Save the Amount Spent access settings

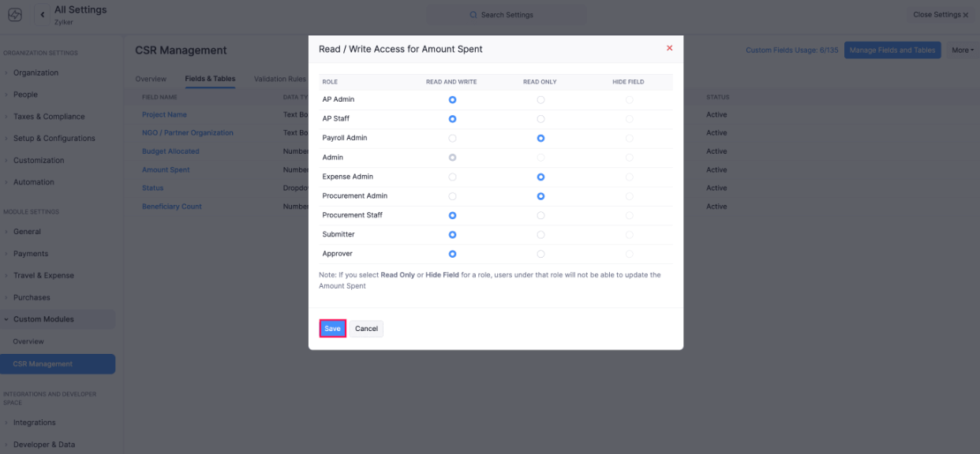pyautogui.click(x=332, y=328)
